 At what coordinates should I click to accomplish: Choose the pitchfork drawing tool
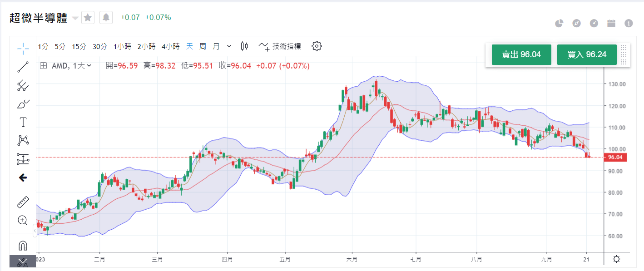[23, 85]
